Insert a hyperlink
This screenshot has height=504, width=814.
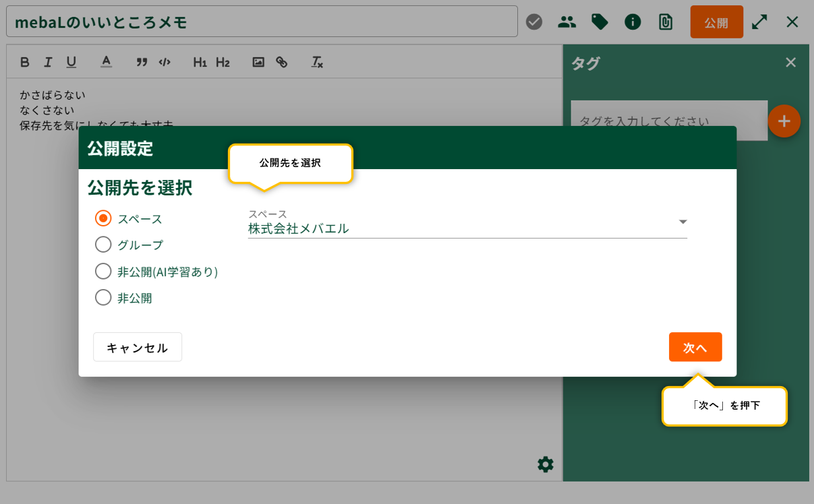pyautogui.click(x=282, y=63)
